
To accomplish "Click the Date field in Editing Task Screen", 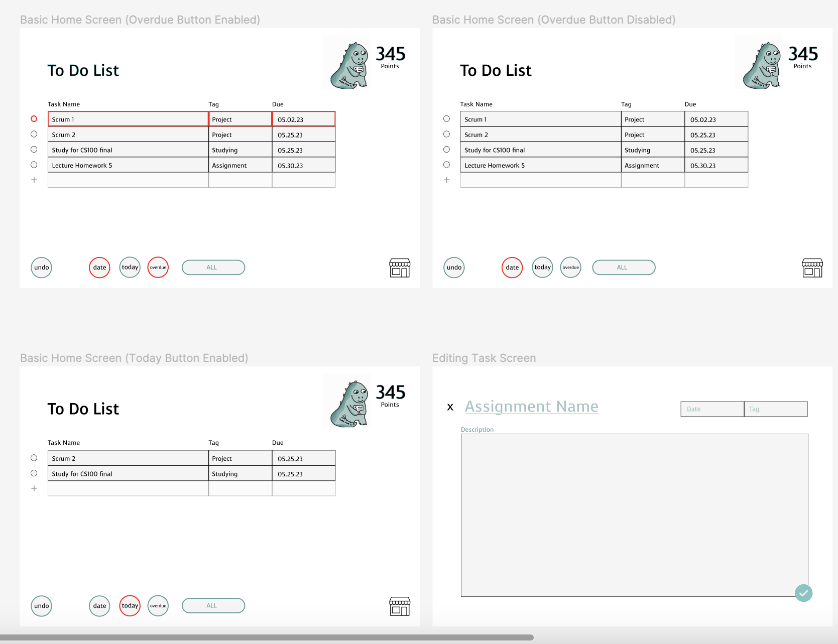I will click(712, 409).
